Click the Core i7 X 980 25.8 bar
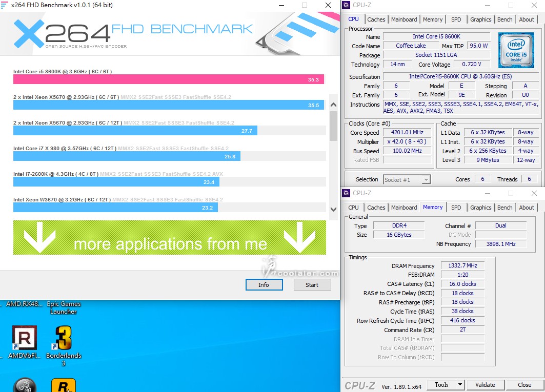The image size is (545, 392). pyautogui.click(x=127, y=156)
